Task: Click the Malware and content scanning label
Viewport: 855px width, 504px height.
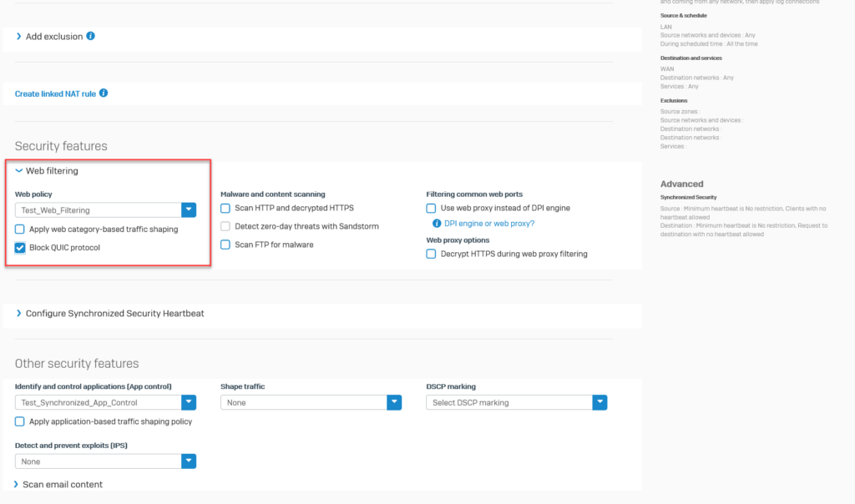Action: click(273, 194)
